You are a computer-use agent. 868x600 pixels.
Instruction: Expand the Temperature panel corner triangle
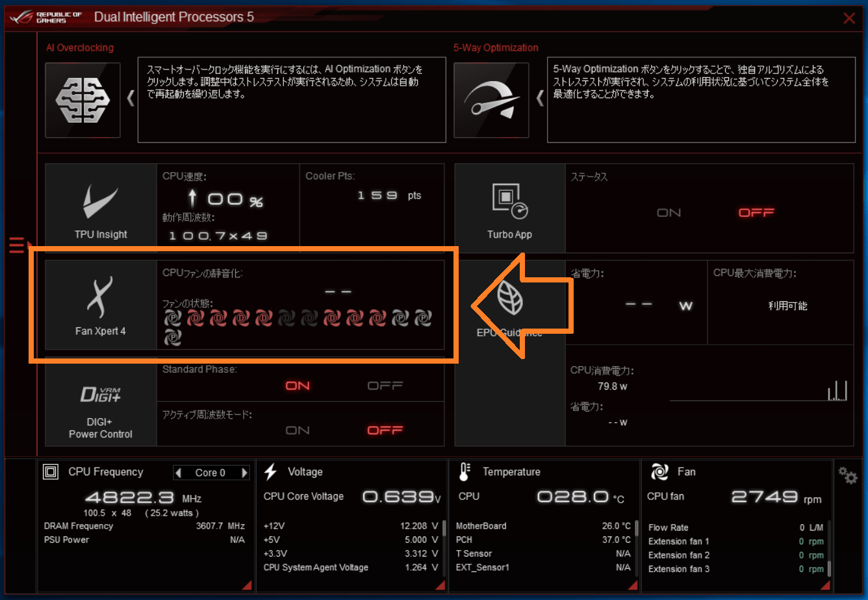click(x=632, y=586)
